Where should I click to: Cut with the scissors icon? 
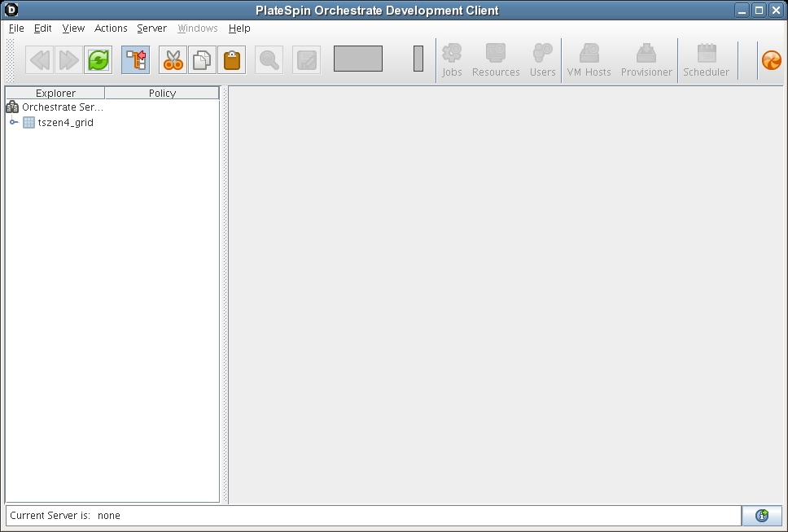click(173, 60)
